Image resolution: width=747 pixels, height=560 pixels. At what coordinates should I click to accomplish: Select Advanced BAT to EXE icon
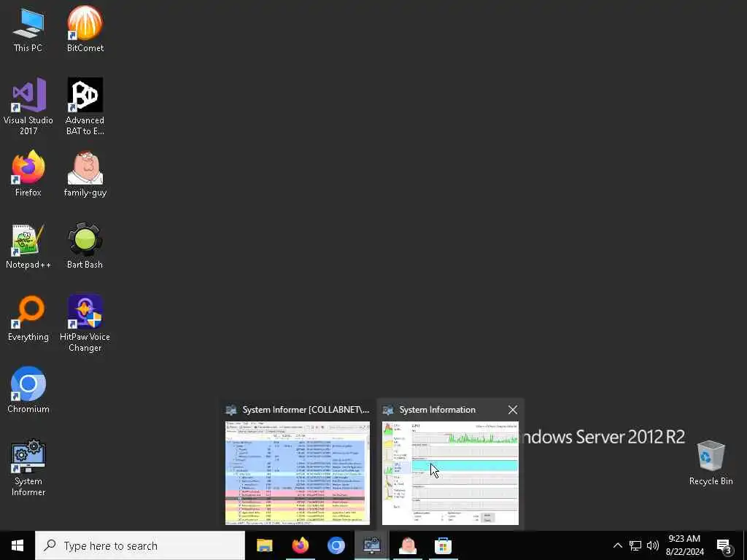click(85, 106)
